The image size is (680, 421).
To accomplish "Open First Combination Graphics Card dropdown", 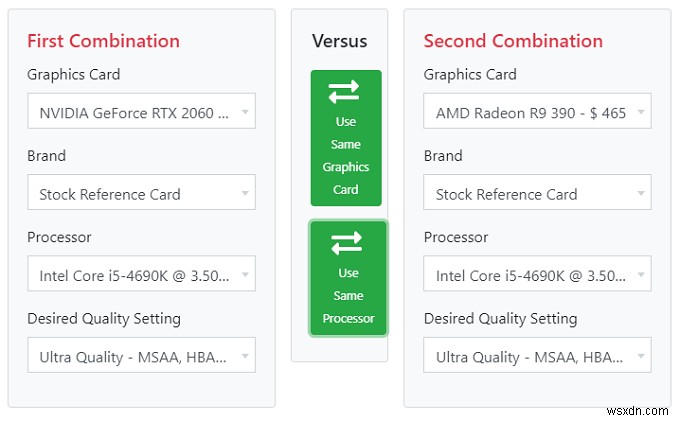I will tap(141, 111).
